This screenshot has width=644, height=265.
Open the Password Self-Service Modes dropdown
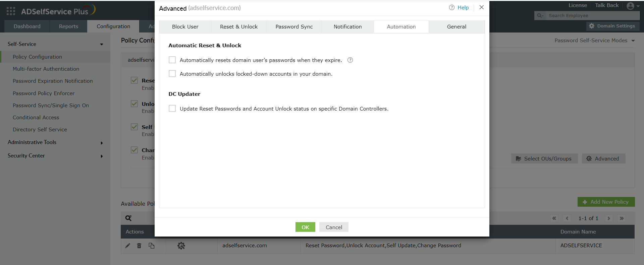coord(594,41)
